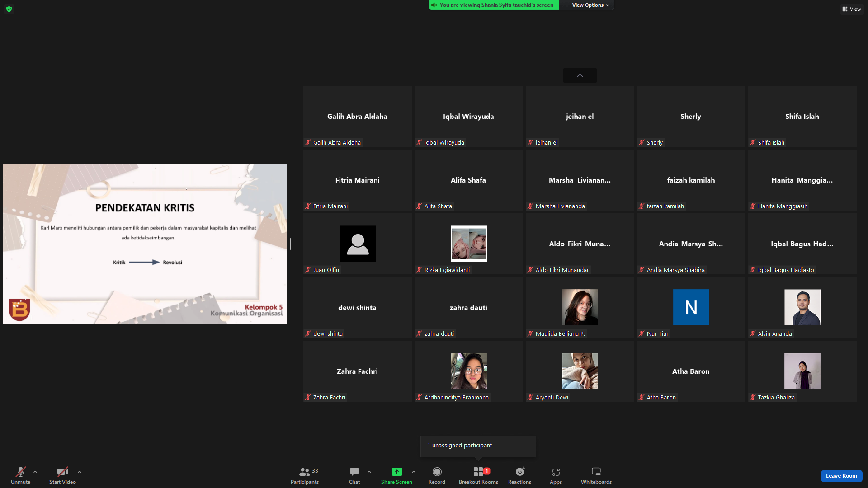Select Fitria Mairani's video tile

[357, 180]
